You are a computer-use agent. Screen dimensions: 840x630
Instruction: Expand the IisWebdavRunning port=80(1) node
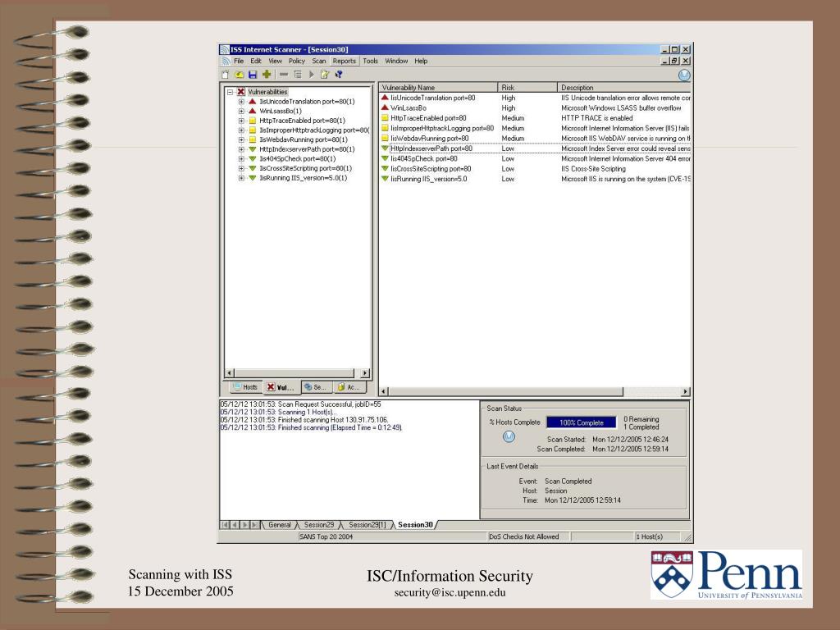[242, 139]
